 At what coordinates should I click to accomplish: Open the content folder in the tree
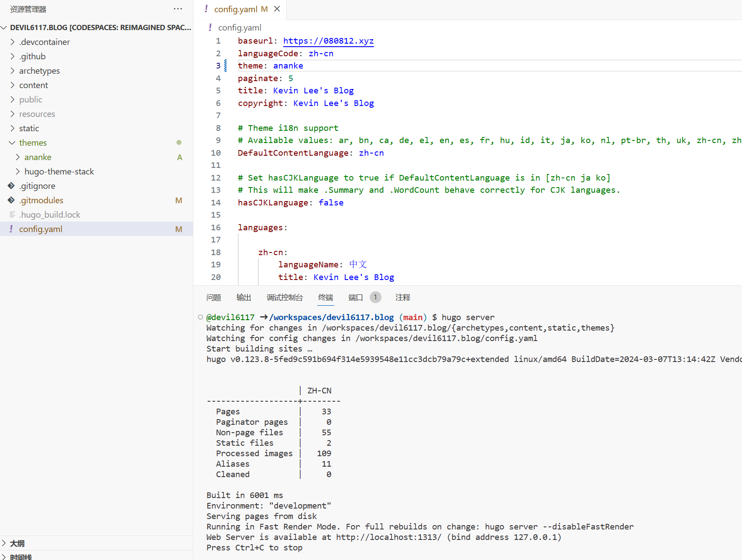[34, 85]
